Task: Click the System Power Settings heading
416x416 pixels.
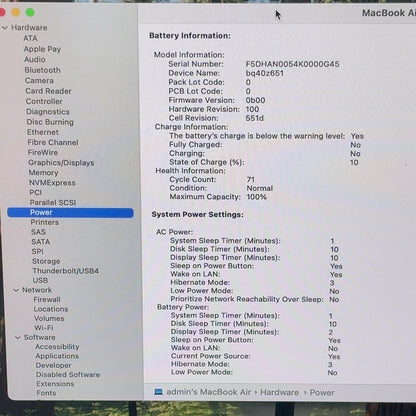Action: click(x=197, y=214)
